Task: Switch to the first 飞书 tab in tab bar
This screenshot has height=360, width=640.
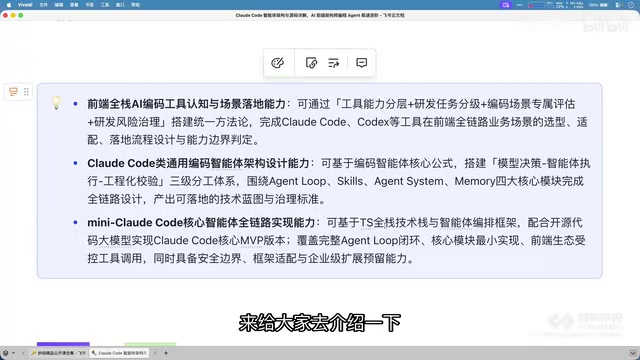Action: click(x=58, y=353)
